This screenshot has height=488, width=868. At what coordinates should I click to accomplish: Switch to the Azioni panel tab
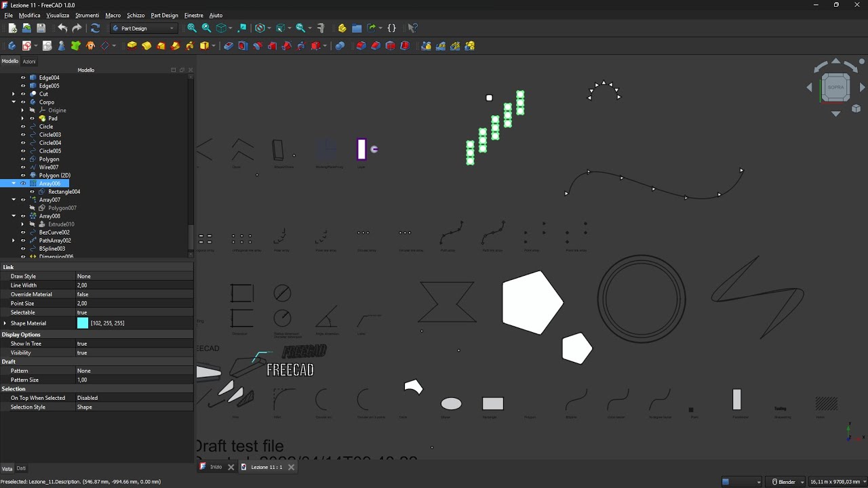[x=29, y=61]
